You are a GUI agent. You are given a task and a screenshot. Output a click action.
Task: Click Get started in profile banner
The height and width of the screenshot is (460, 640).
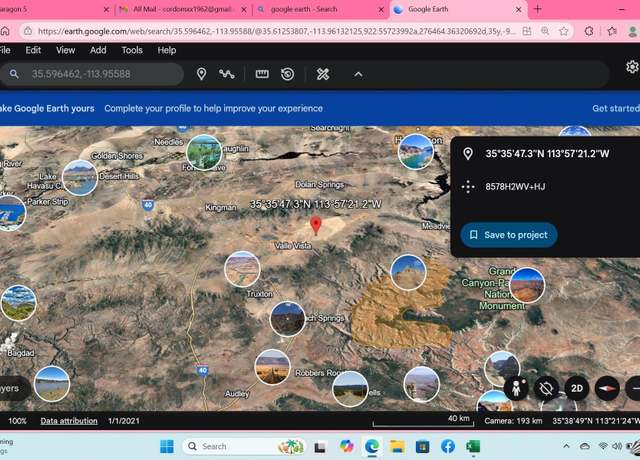(616, 108)
